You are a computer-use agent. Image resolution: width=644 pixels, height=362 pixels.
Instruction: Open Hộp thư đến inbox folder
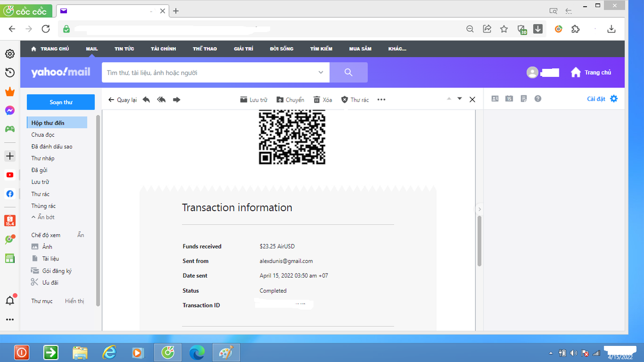tap(57, 123)
